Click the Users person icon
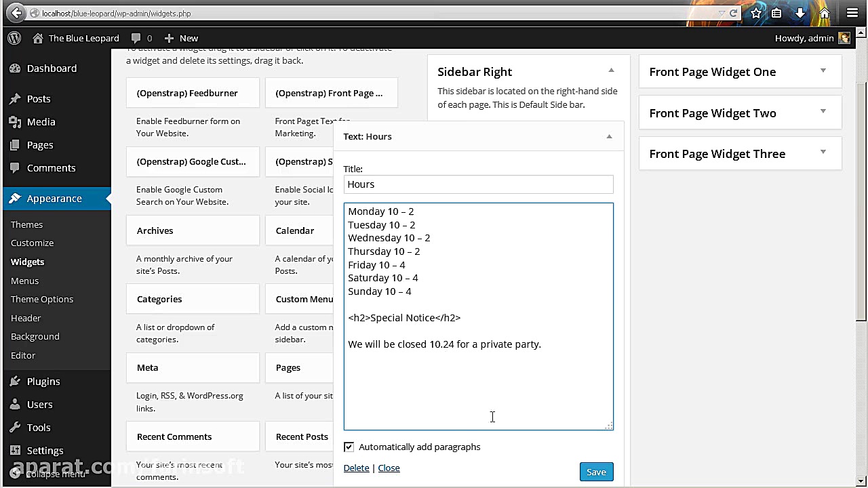Image resolution: width=868 pixels, height=488 pixels. 15,405
